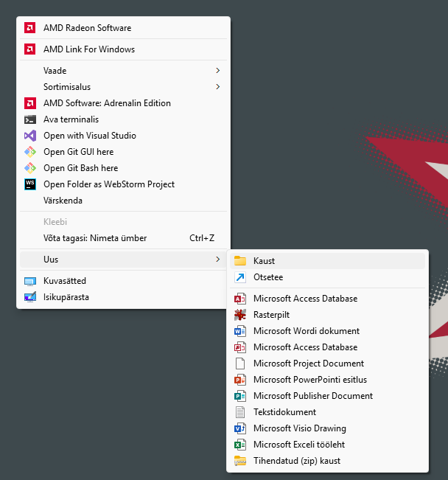Image resolution: width=448 pixels, height=480 pixels.
Task: Click the arrow next to Uus
Action: [x=217, y=260]
